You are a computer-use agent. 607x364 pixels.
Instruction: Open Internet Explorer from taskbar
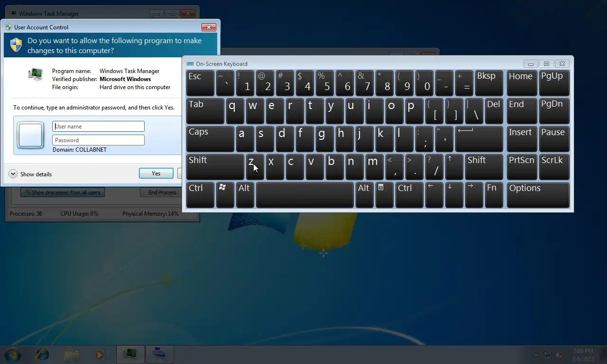(x=43, y=355)
